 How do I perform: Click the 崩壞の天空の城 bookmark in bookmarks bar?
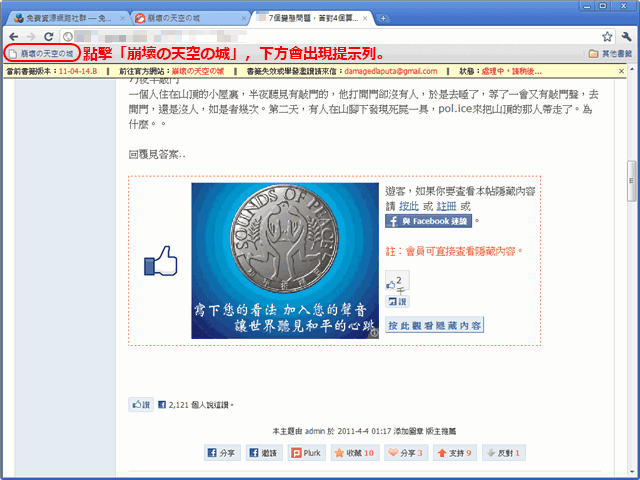pyautogui.click(x=42, y=53)
